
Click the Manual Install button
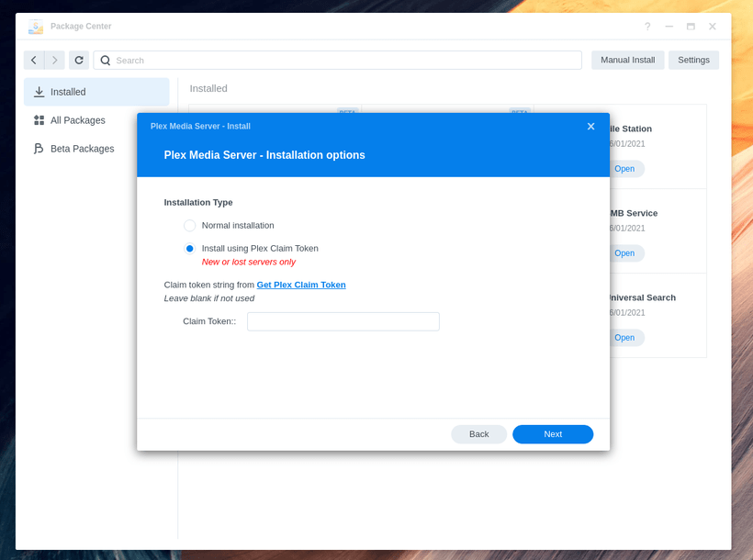coord(628,60)
